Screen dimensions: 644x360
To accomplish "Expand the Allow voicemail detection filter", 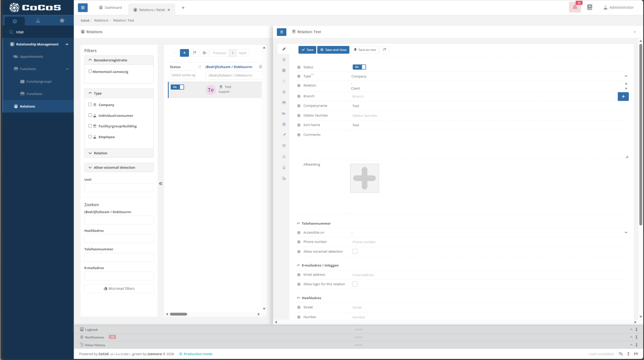I will coord(119,167).
